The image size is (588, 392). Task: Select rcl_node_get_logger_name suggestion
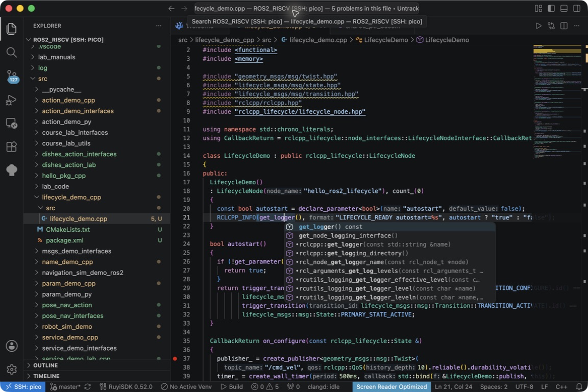(389, 262)
